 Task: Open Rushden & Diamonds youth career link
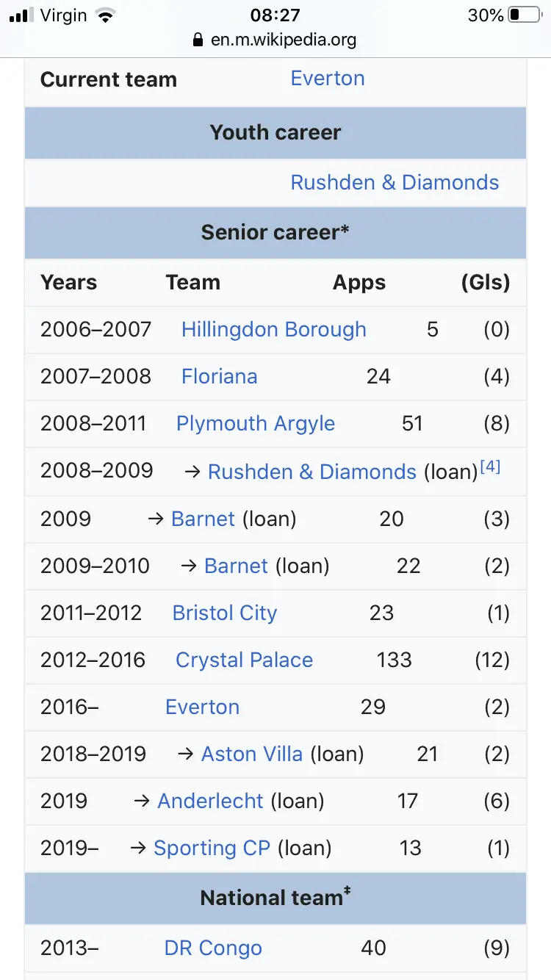pos(395,183)
